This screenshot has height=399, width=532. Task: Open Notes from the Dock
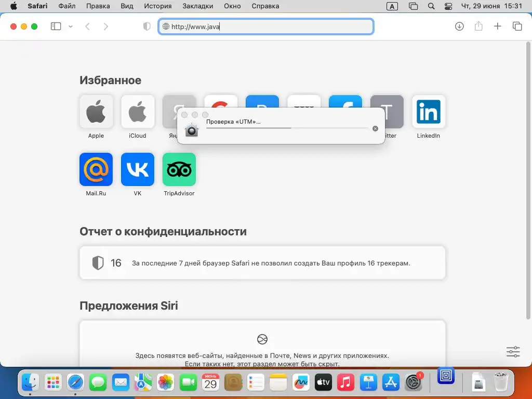click(278, 382)
